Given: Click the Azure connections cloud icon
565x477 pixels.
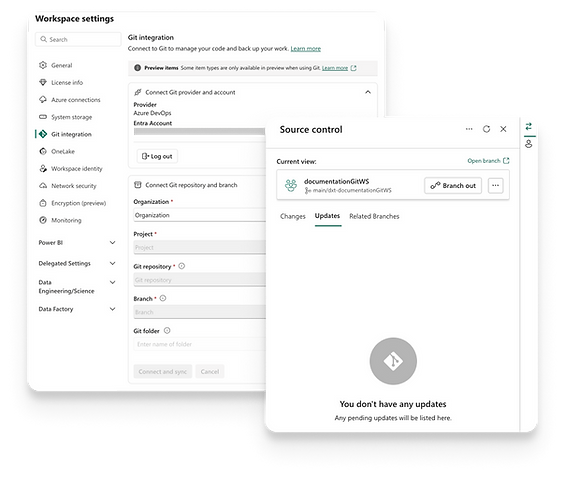Looking at the screenshot, I should point(43,99).
